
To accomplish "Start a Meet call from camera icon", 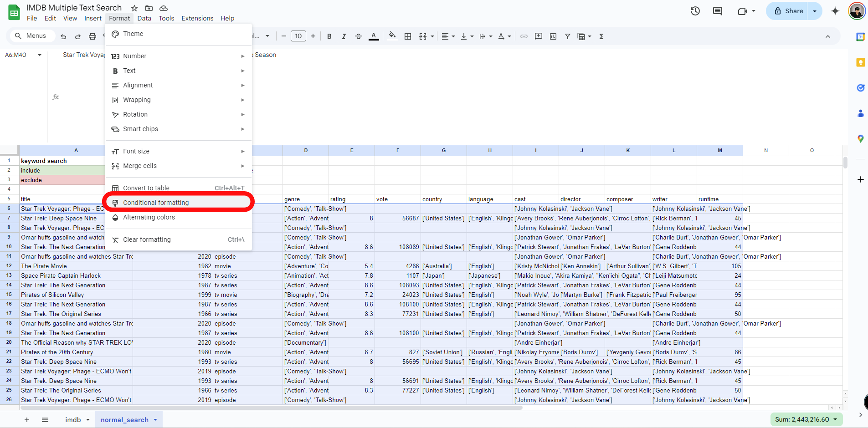I will pos(742,11).
